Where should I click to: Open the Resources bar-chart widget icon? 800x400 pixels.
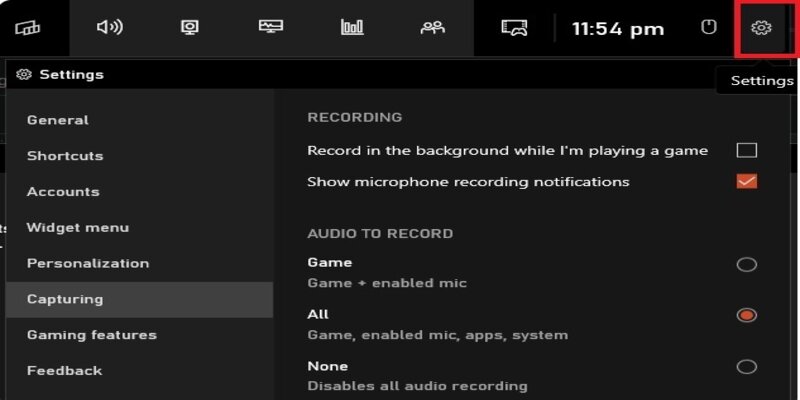(x=352, y=27)
